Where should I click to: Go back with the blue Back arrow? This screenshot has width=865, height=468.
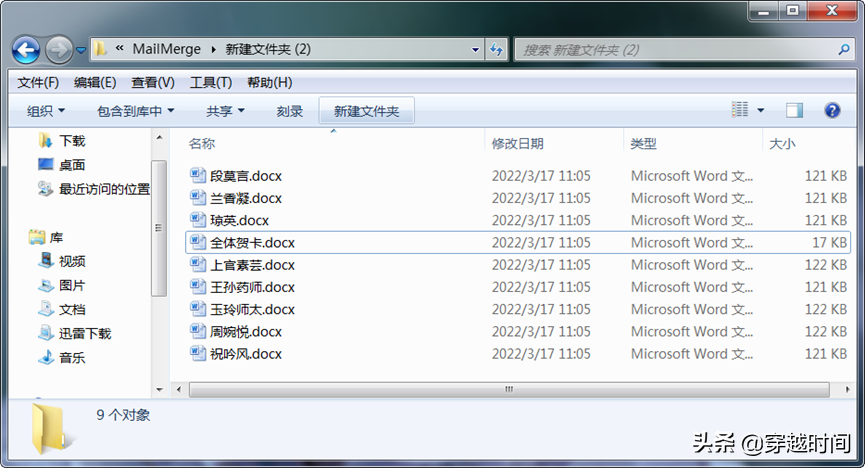(26, 50)
